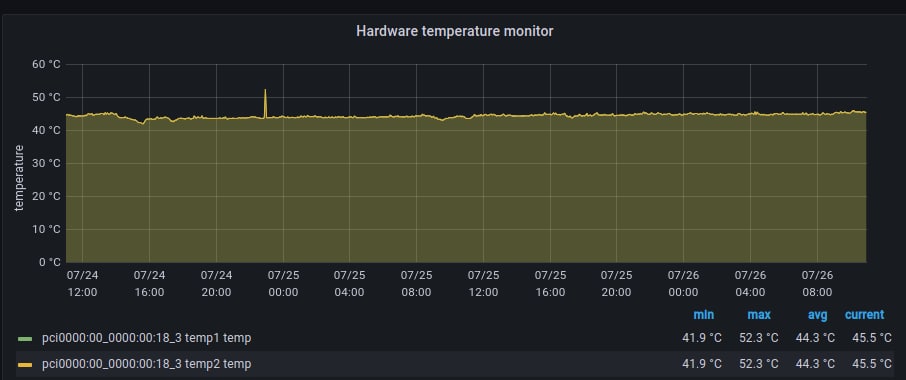
Task: Click the 07/25 16:00 time axis label
Action: (x=550, y=284)
